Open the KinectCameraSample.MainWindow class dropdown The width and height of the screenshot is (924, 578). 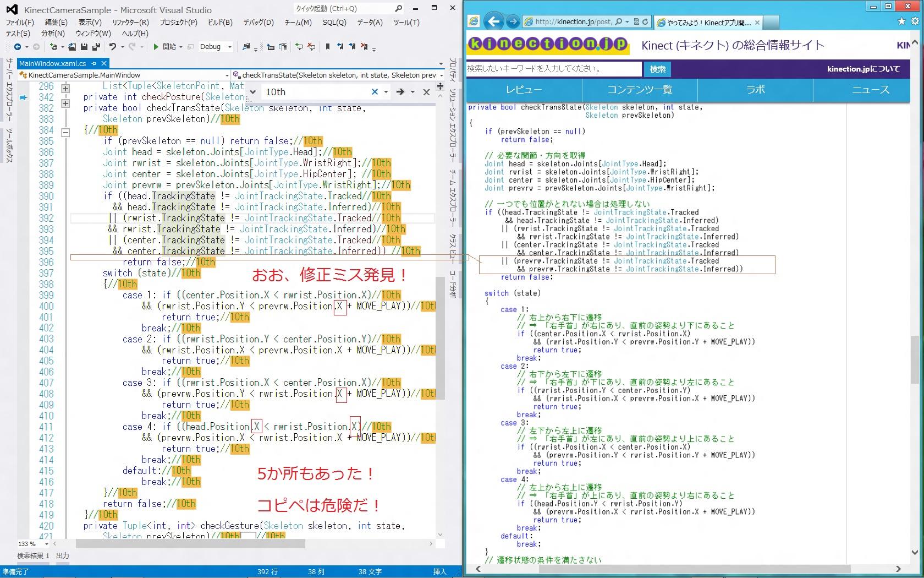coord(226,75)
